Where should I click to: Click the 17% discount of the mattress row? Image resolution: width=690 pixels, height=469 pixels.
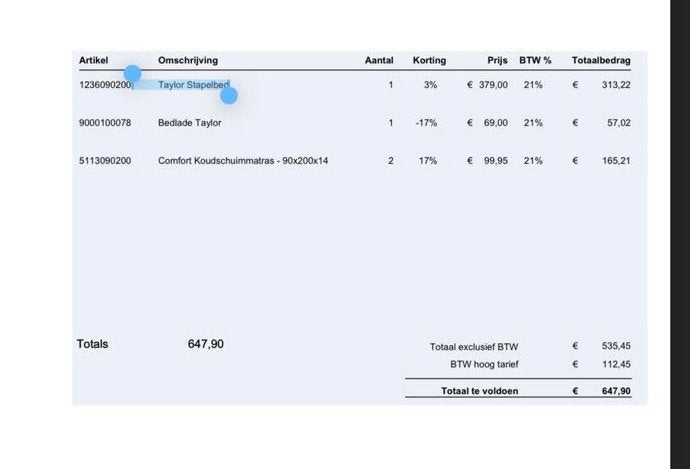click(x=428, y=161)
